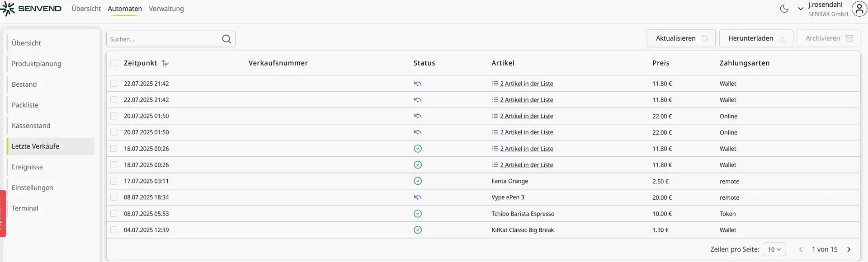Viewport: 868px width, 262px height.
Task: Click the Herunterladen button
Action: (756, 38)
